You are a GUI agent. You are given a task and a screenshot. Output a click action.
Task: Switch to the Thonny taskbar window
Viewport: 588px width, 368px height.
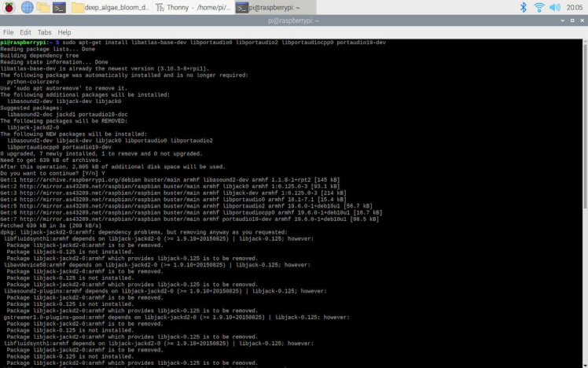click(193, 7)
